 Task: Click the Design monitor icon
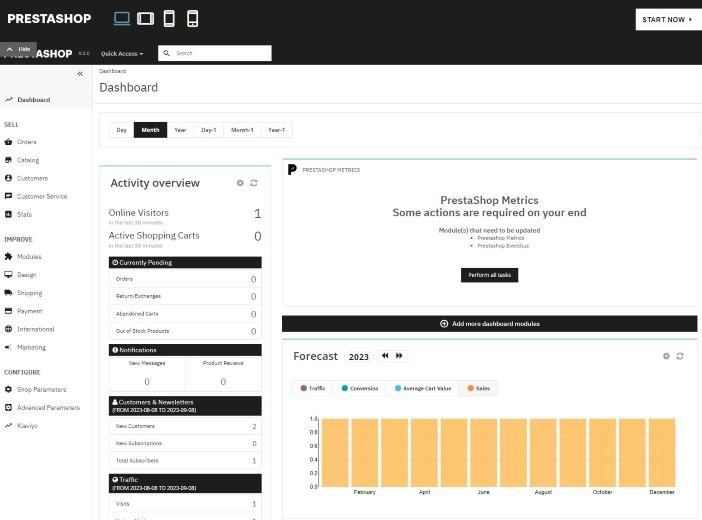tap(8, 275)
